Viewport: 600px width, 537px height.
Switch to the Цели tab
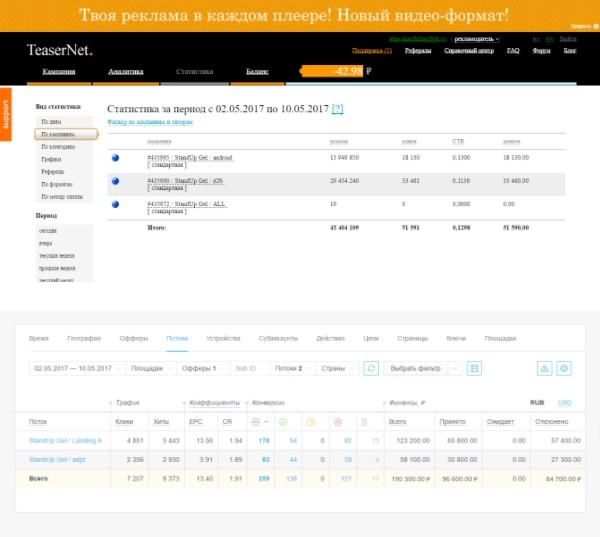click(x=371, y=338)
